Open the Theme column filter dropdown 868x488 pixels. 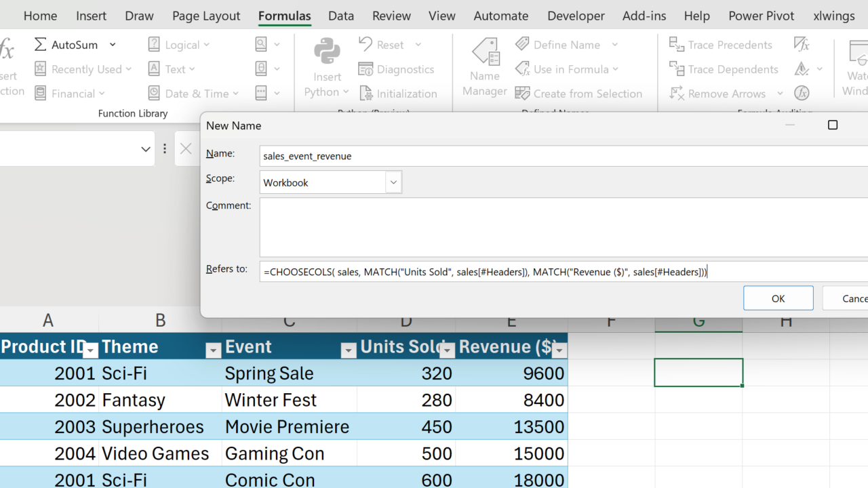(213, 350)
